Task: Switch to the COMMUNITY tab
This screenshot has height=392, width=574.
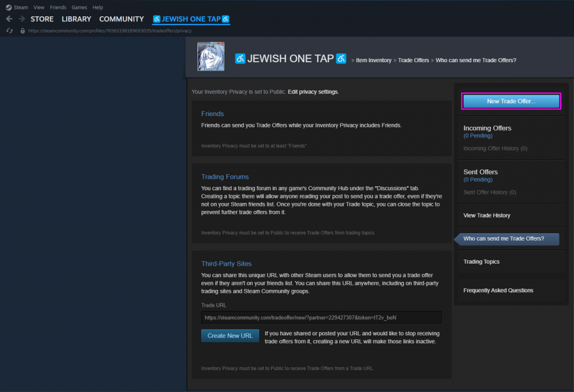Action: [x=121, y=19]
